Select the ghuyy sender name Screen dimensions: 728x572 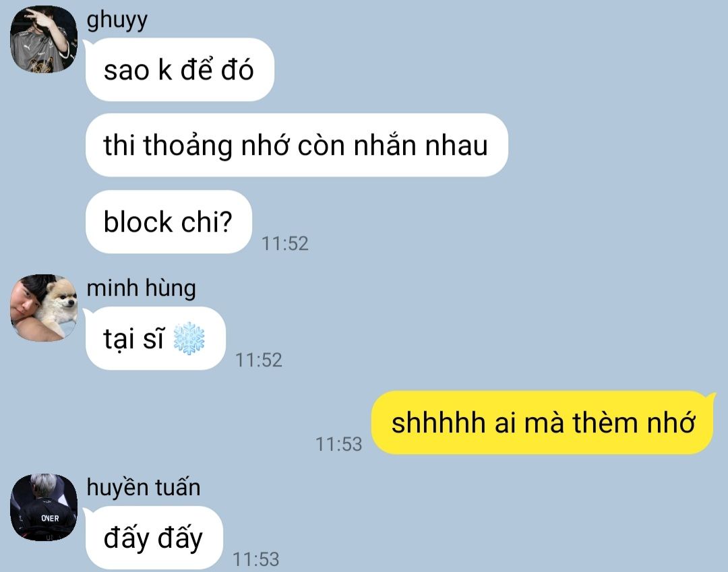click(117, 20)
